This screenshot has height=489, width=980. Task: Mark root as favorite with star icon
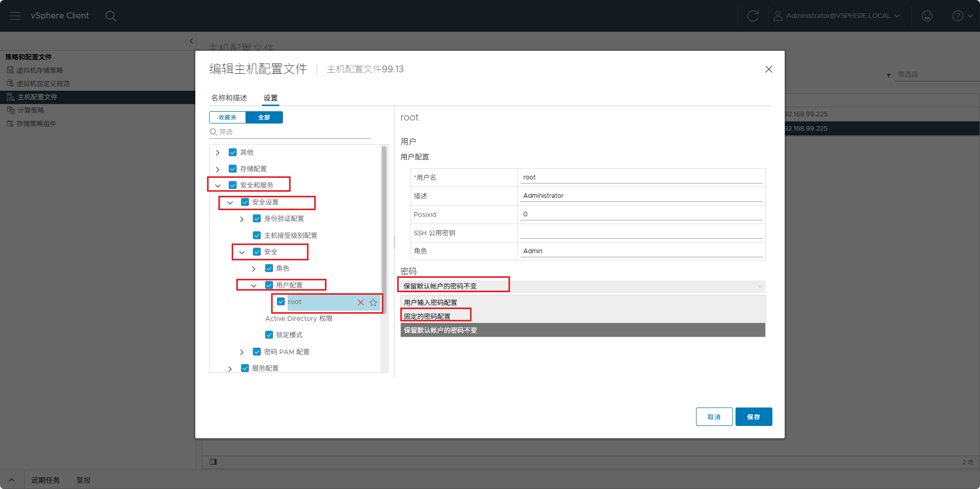[x=373, y=302]
